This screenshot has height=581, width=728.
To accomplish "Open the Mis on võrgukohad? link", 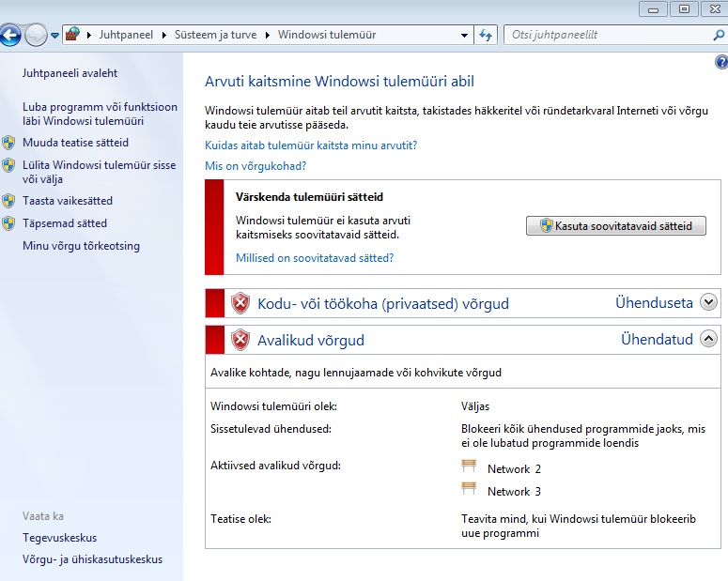I will pos(256,166).
